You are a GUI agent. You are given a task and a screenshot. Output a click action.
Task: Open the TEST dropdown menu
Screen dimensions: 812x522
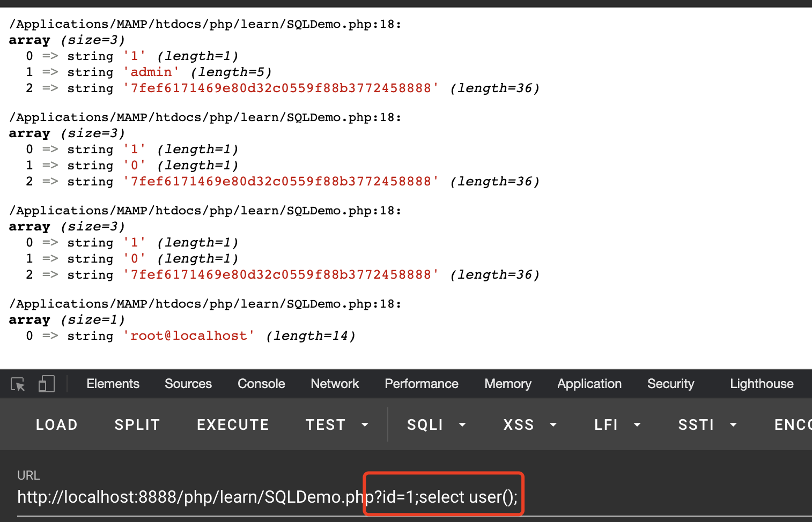(x=337, y=424)
